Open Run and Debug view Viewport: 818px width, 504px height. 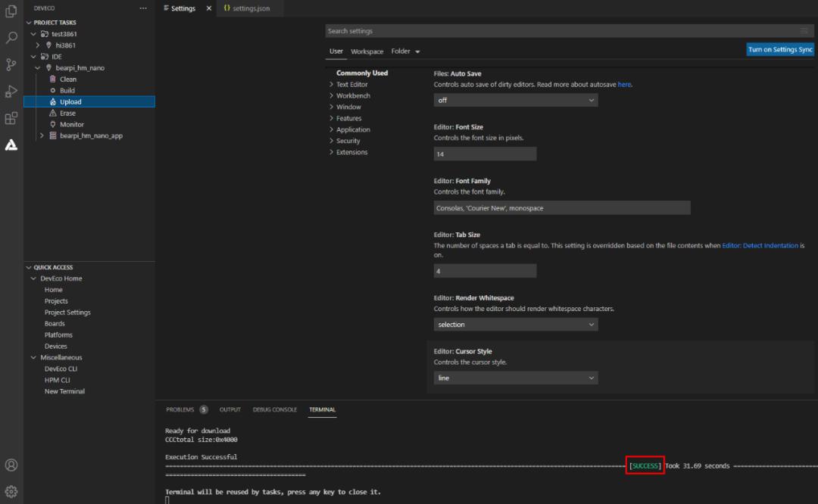pyautogui.click(x=11, y=92)
